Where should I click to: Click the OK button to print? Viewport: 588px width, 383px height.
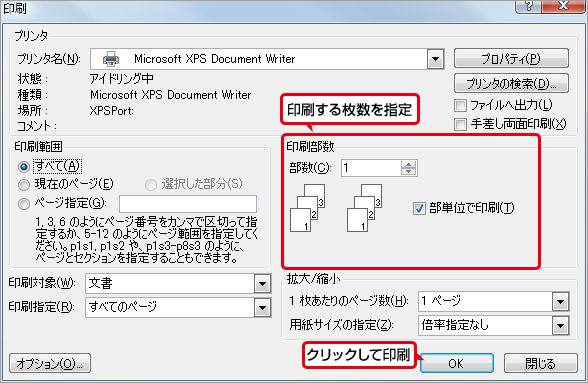coord(456,363)
